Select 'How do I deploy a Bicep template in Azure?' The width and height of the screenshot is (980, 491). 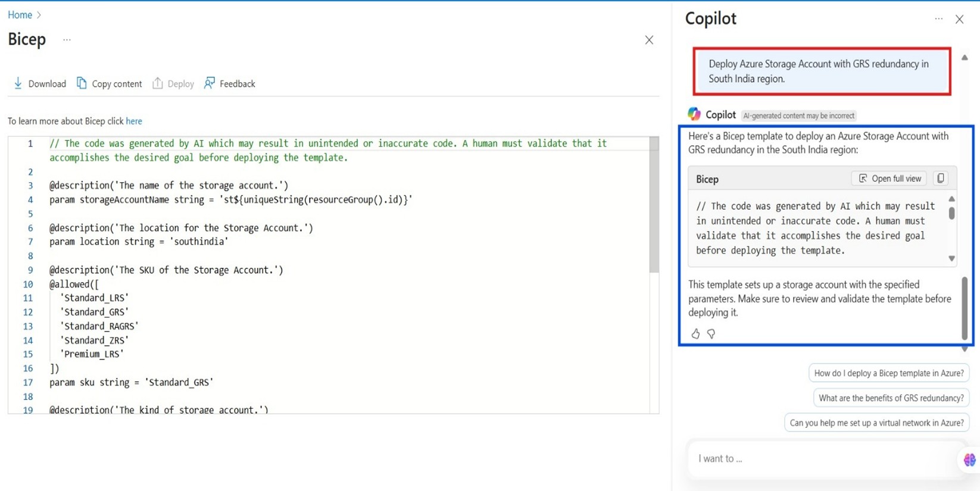coord(889,373)
